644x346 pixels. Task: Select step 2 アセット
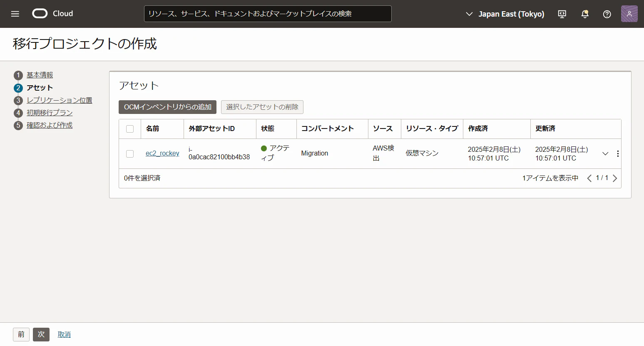tap(40, 88)
